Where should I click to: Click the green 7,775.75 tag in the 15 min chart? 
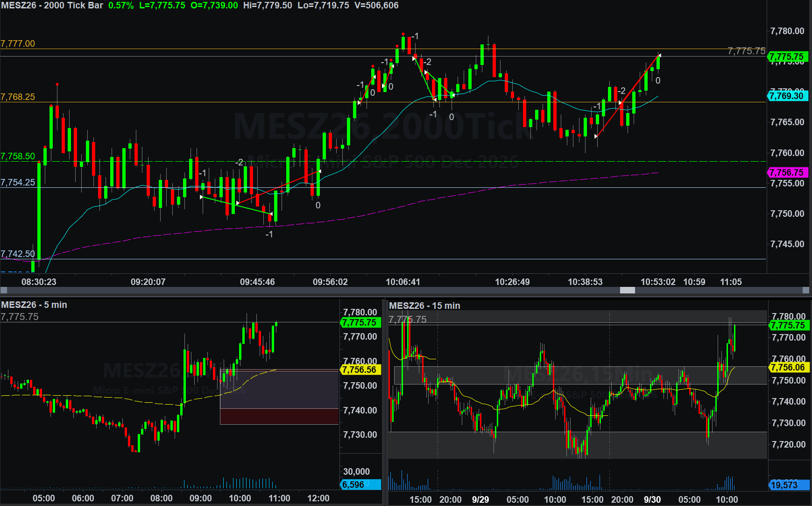point(789,325)
